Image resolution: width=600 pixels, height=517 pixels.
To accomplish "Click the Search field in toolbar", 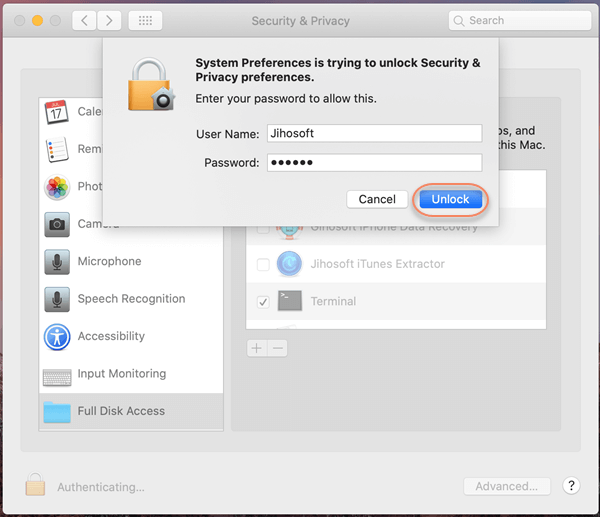I will coord(520,20).
